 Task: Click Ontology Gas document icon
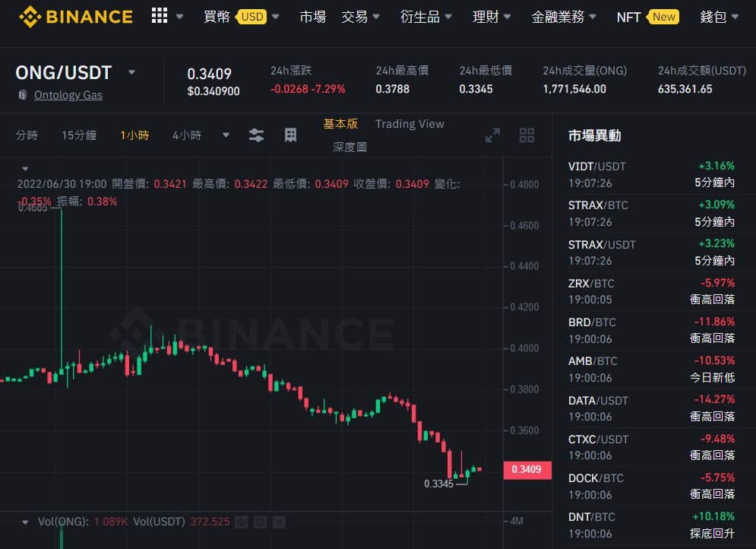click(x=22, y=94)
